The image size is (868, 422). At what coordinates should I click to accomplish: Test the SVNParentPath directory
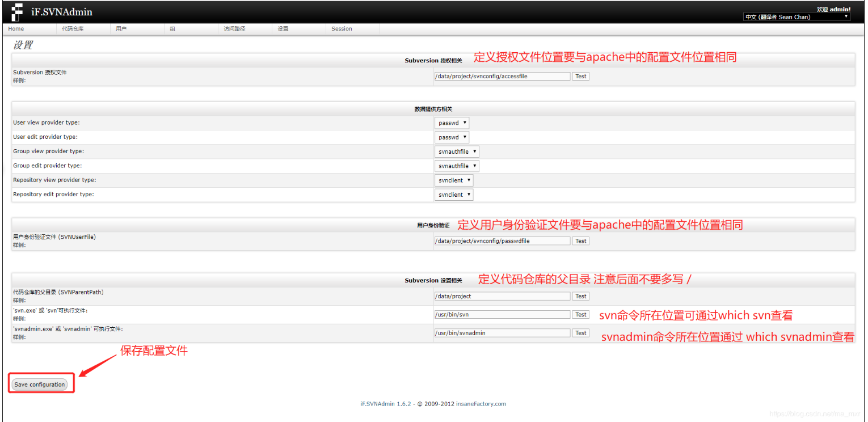580,296
